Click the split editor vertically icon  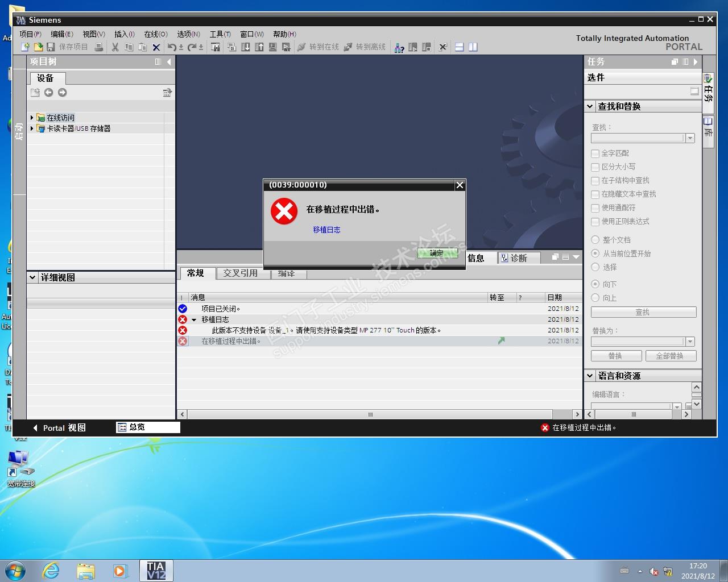(x=473, y=47)
